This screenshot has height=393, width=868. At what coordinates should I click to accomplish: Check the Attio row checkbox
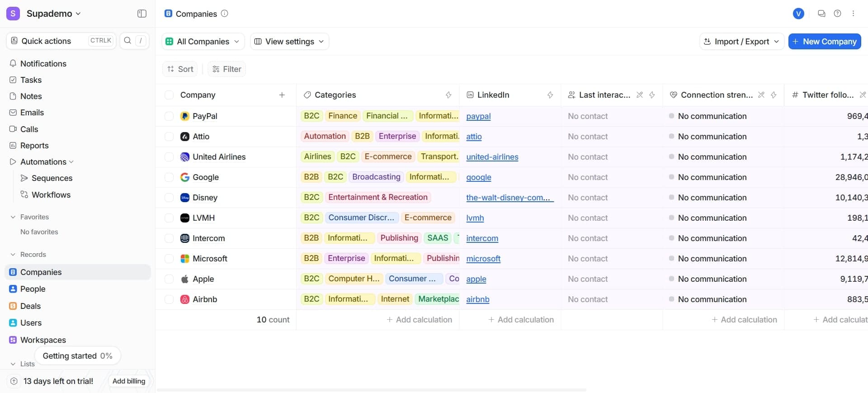[169, 137]
